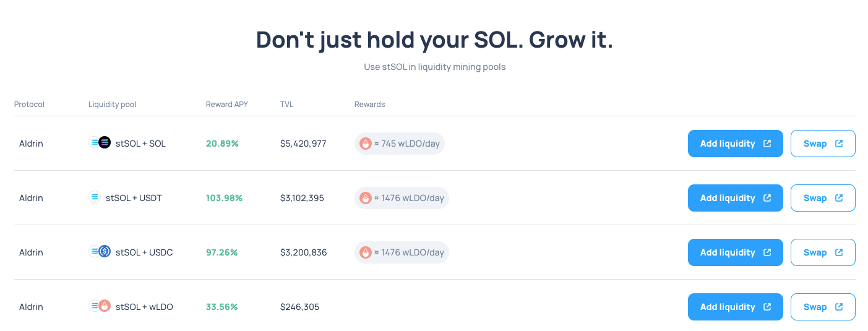Click the $5,420,977 TVL value
Image resolution: width=868 pixels, height=331 pixels.
tap(303, 144)
